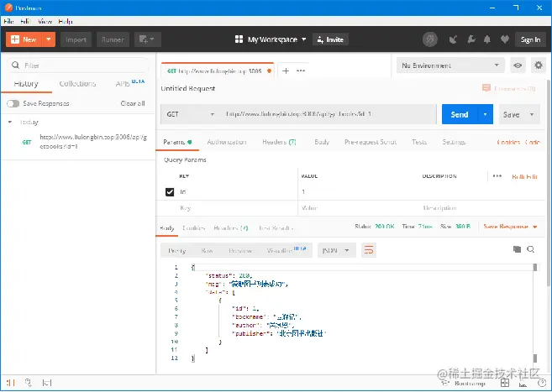Click the satellite capture requests icon
Screen dimensions: 552x392
coord(453,39)
